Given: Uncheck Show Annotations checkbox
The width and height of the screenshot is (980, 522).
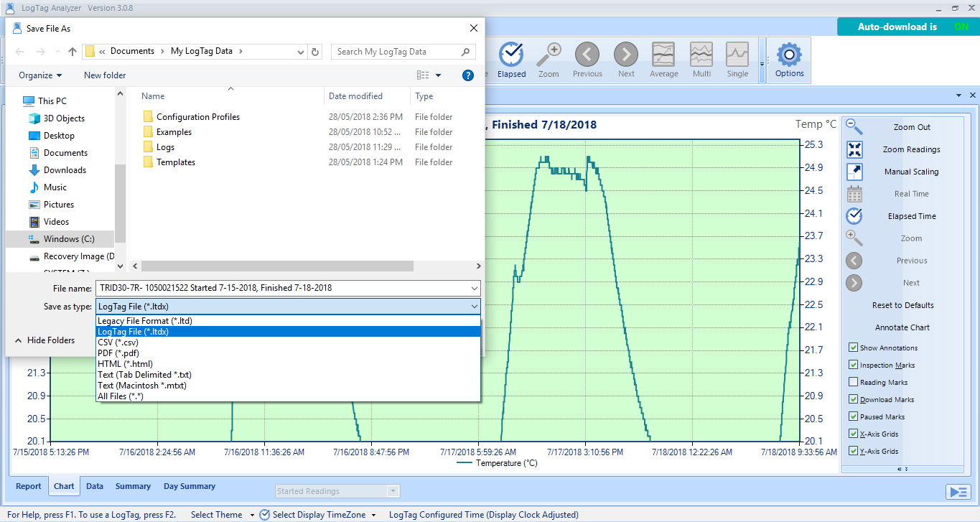Looking at the screenshot, I should click(x=853, y=348).
